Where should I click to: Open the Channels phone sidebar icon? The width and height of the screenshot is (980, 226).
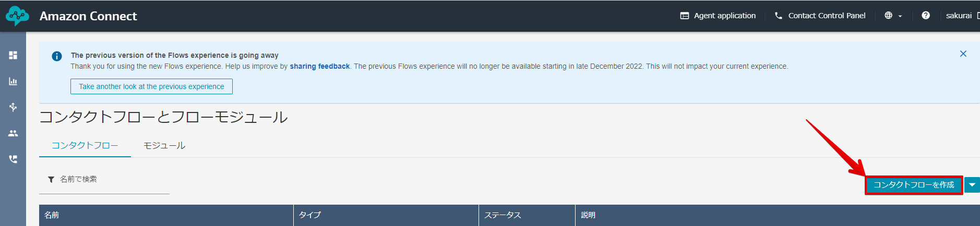(x=13, y=159)
